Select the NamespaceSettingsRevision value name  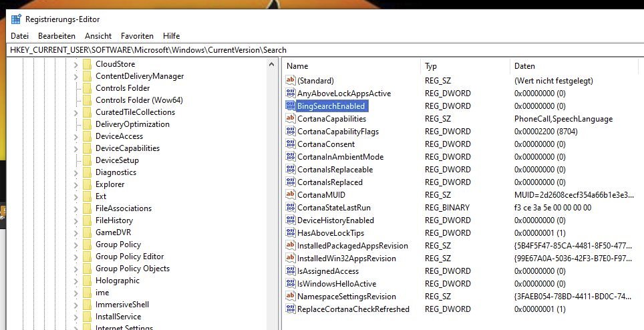tap(347, 297)
